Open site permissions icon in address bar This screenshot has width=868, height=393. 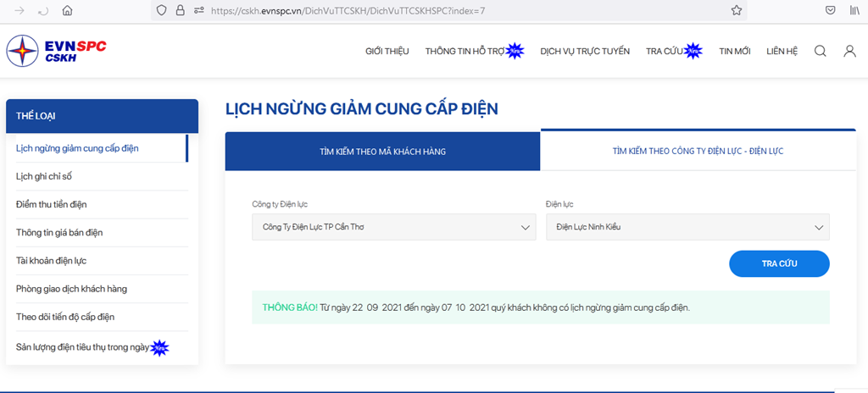point(198,10)
